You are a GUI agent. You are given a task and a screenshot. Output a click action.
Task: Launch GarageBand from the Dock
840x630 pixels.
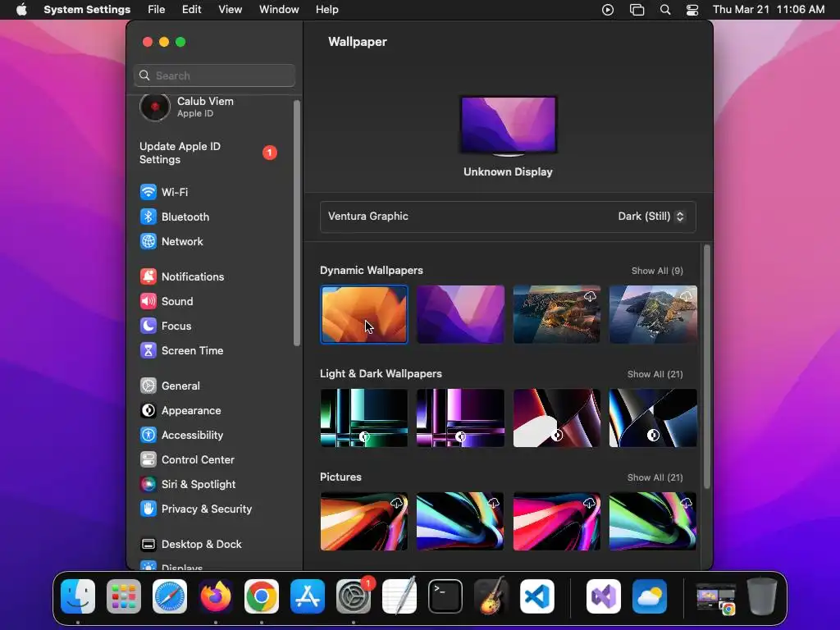(491, 596)
